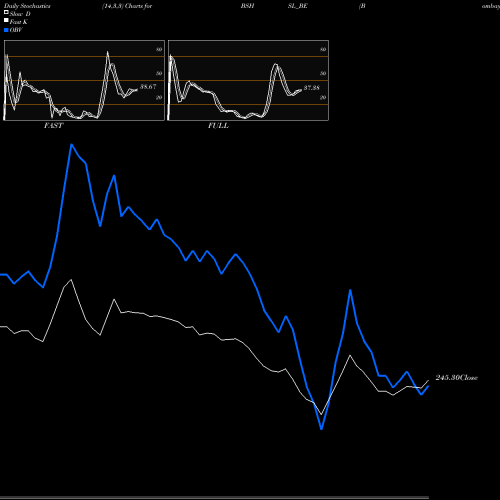Open the FAST stochastic mini chart
Screen dimensions: 500x500
84,80
